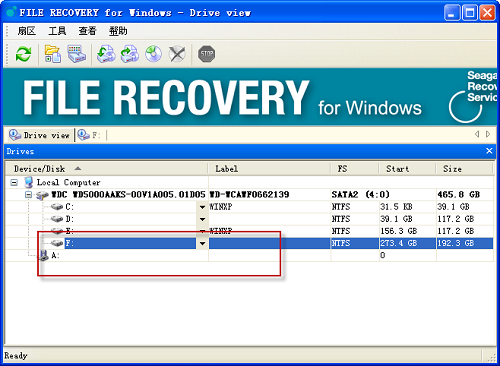Open the dropdown arrow on D: row
This screenshot has width=500, height=366.
(x=202, y=219)
